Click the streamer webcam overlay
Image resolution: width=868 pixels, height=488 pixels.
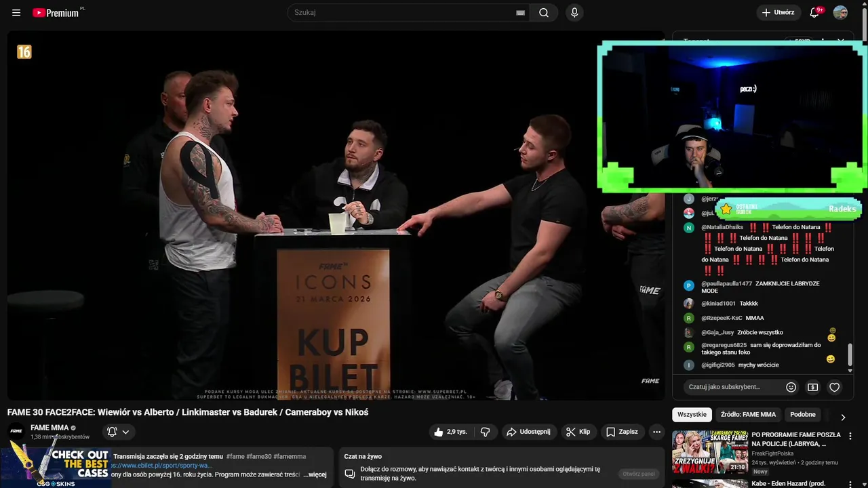click(732, 117)
